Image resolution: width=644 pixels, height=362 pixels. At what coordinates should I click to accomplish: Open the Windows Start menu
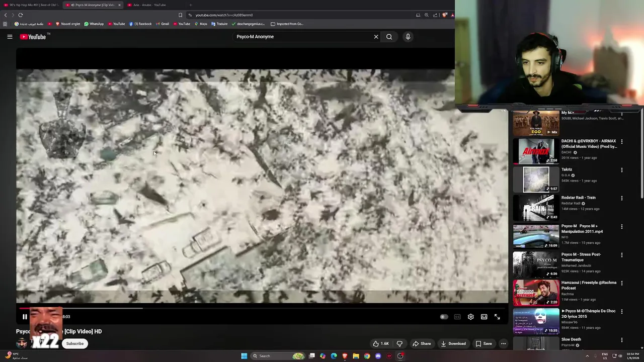coord(244,356)
